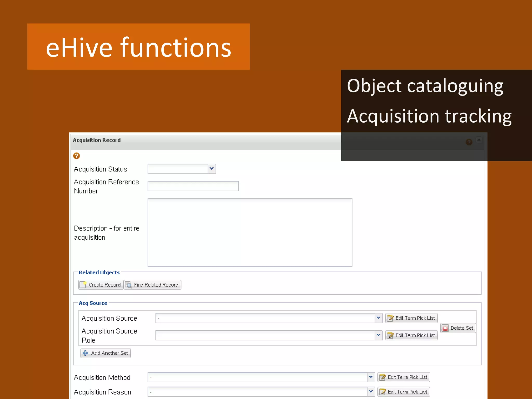Edit Term Pick List for Acquisition Method
Image resolution: width=532 pixels, height=399 pixels.
click(404, 377)
